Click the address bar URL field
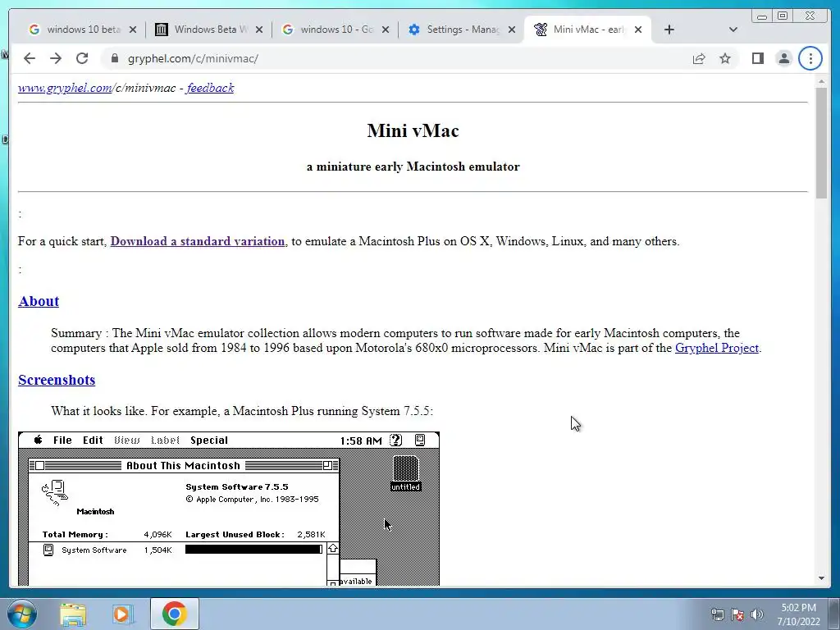Viewport: 840px width, 630px height. [396, 58]
